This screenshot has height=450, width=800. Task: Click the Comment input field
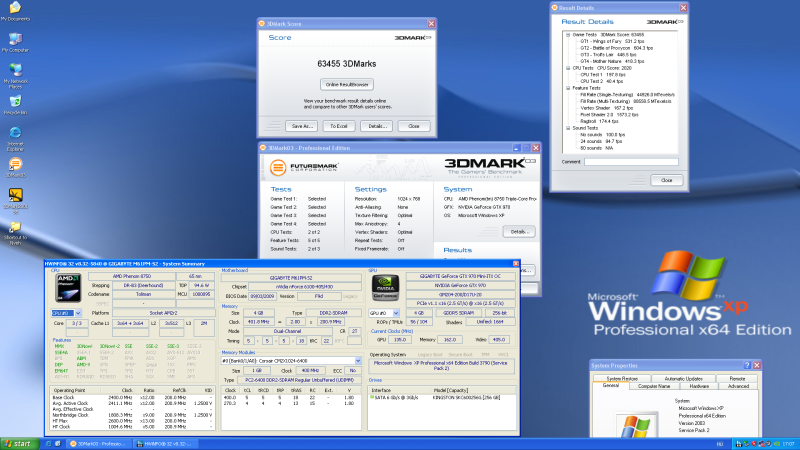(x=631, y=162)
